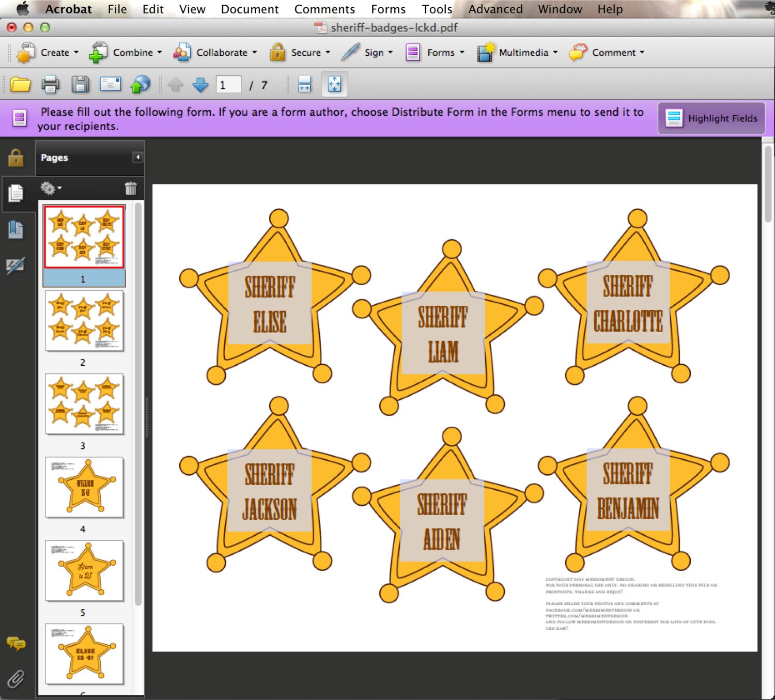
Task: Open a PDF using the folder icon
Action: click(20, 84)
